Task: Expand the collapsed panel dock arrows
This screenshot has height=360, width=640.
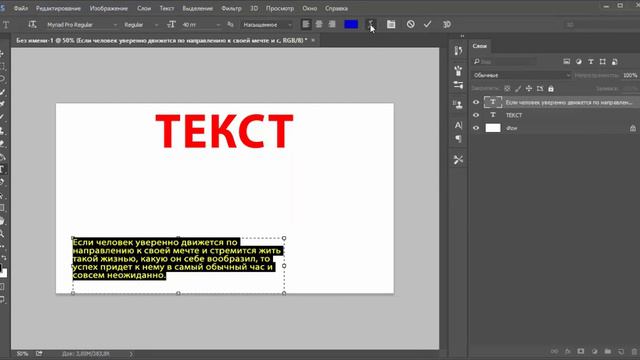Action: (x=462, y=36)
